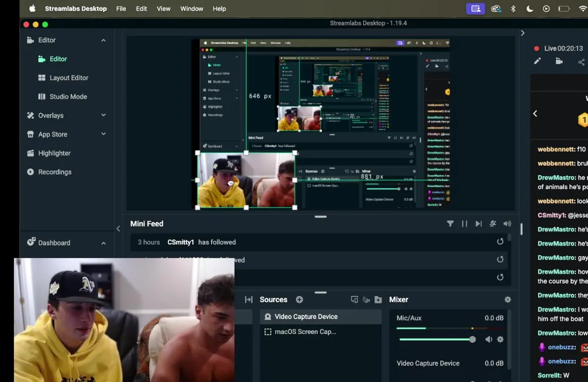Toggle Mini Feed volume speaker icon
Viewport: 588px width, 382px height.
pyautogui.click(x=507, y=224)
